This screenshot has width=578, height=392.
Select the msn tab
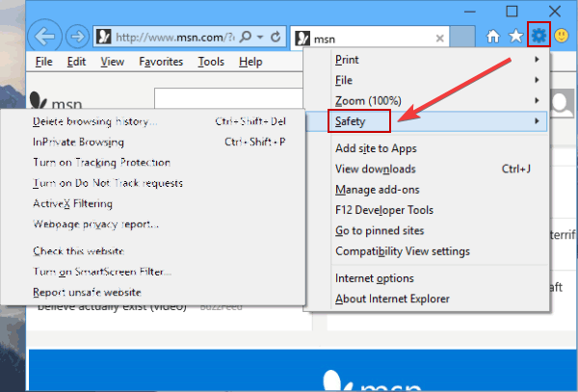pyautogui.click(x=370, y=38)
